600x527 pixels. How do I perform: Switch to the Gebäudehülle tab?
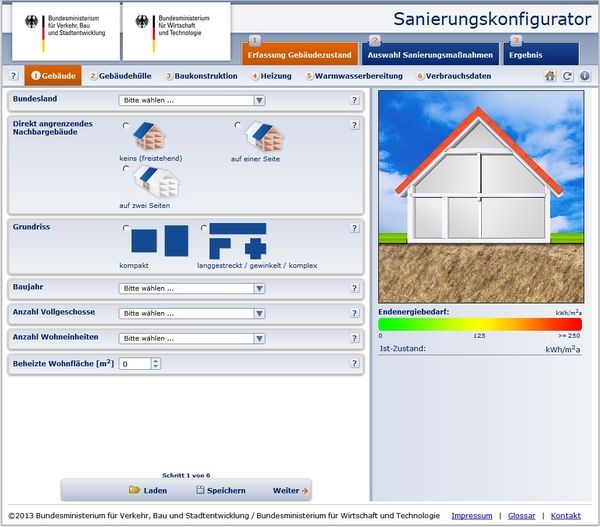coord(123,76)
